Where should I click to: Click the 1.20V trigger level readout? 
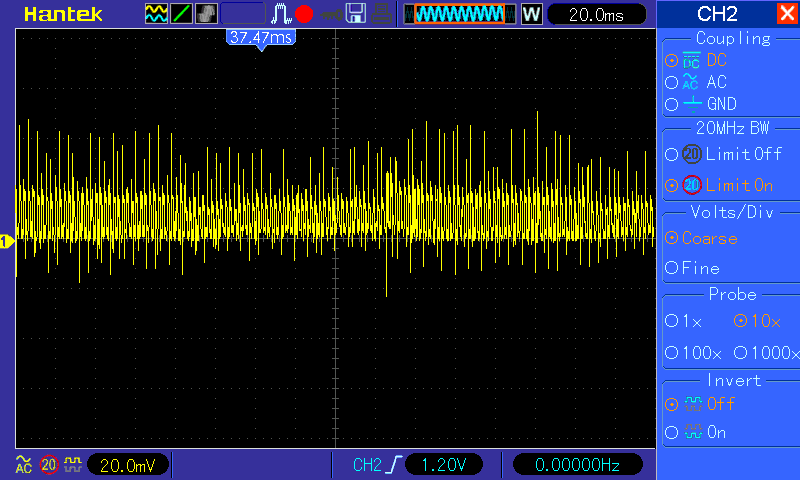pos(443,465)
